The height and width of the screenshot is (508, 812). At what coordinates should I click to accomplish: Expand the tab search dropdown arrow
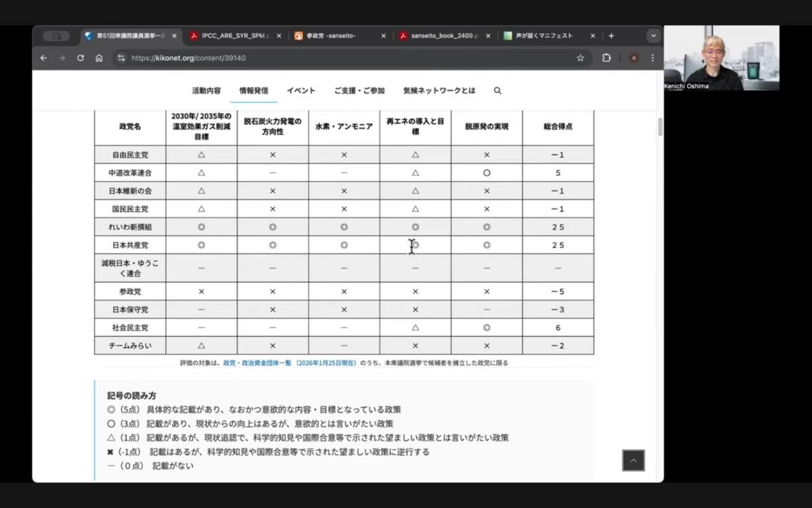click(653, 36)
